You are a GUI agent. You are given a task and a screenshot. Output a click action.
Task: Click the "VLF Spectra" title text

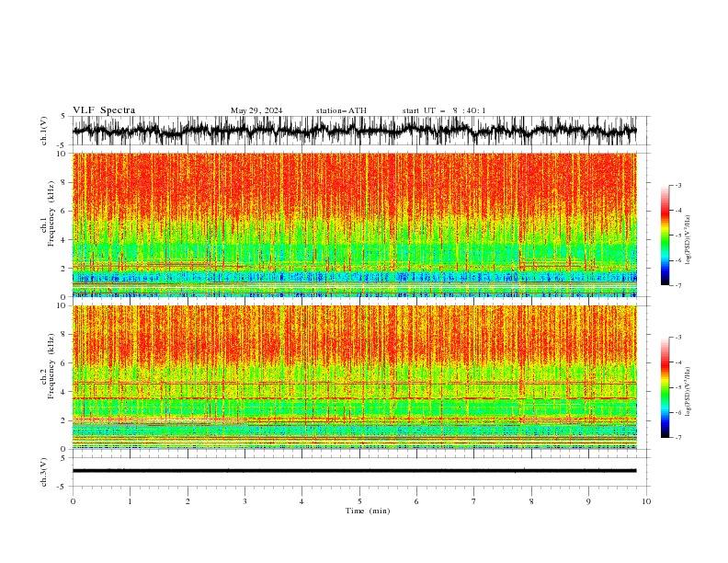coord(104,110)
